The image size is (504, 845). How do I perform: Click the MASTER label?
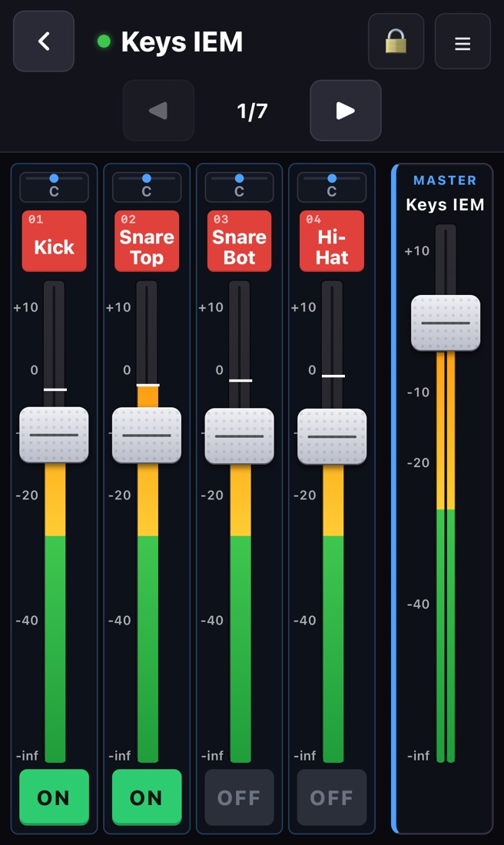pyautogui.click(x=445, y=181)
